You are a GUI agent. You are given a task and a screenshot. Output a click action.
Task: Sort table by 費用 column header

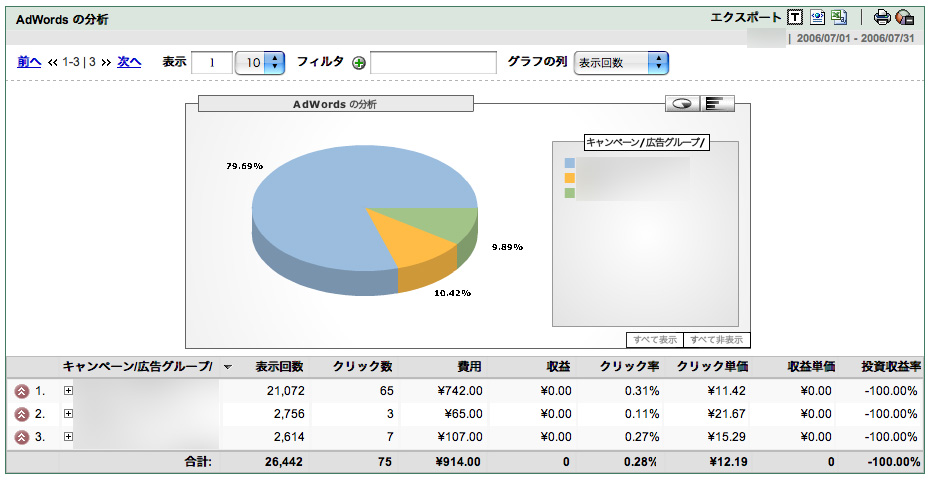[469, 367]
